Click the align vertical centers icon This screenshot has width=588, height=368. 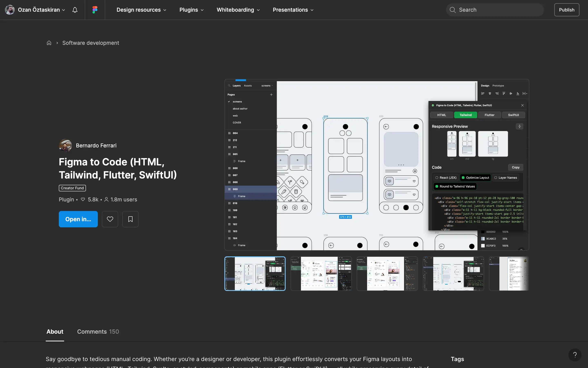tap(511, 93)
